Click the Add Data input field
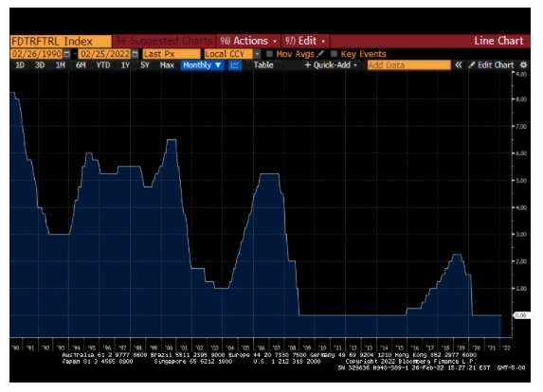543x392 pixels. [x=409, y=65]
